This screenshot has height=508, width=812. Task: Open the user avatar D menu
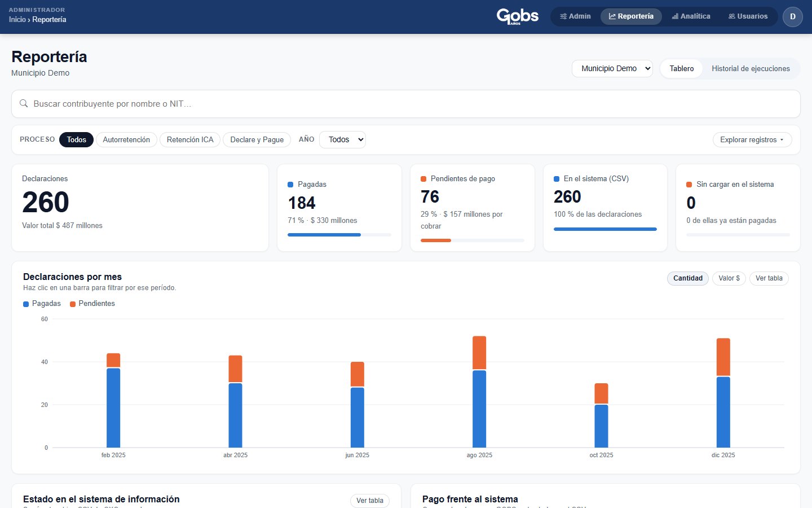[792, 16]
